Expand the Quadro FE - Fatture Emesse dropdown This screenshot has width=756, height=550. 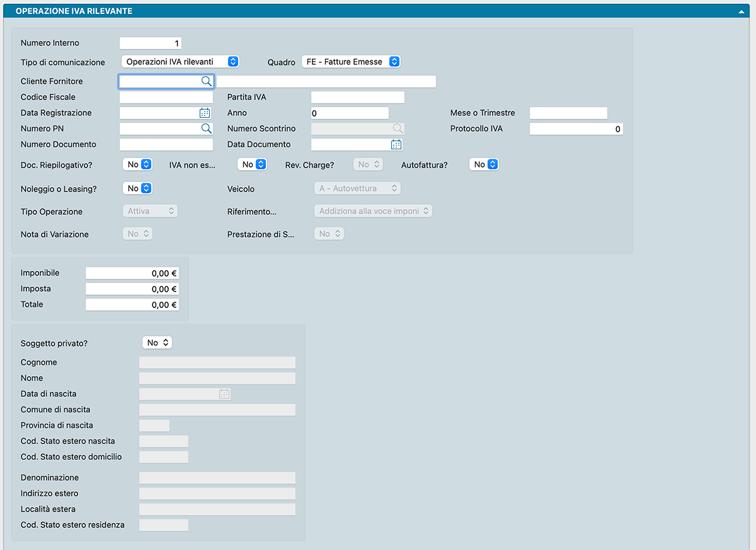(351, 62)
